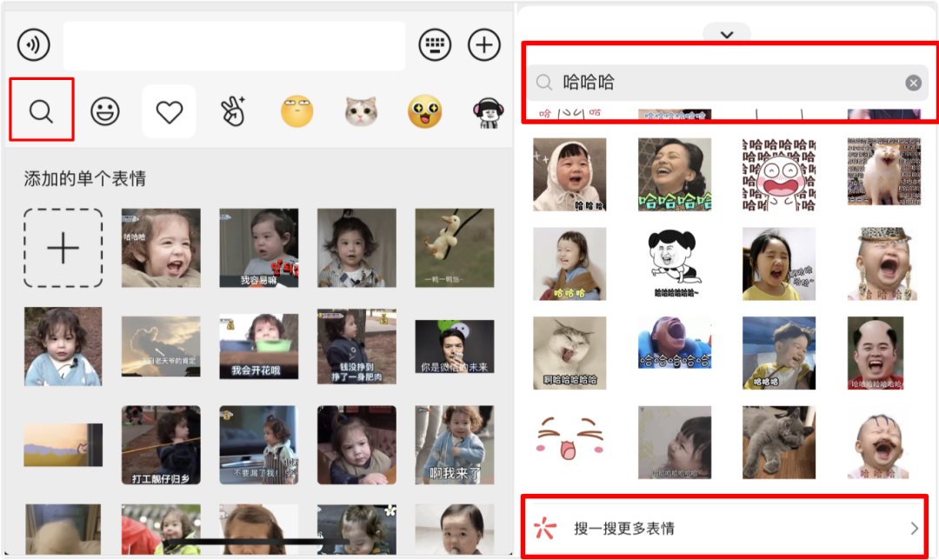Screen dimensions: 939x560
Task: Select the 我容易嘛 sticker
Action: (x=259, y=248)
